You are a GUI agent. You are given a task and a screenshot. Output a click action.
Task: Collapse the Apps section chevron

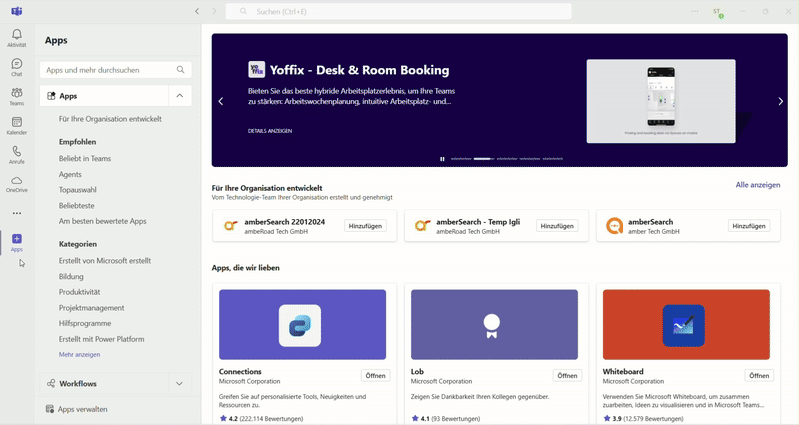[180, 96]
